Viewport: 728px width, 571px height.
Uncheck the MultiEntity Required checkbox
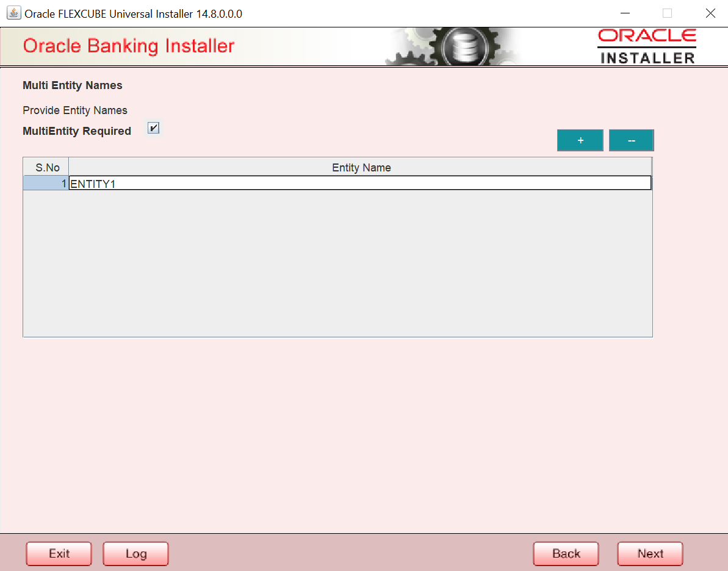(x=153, y=127)
